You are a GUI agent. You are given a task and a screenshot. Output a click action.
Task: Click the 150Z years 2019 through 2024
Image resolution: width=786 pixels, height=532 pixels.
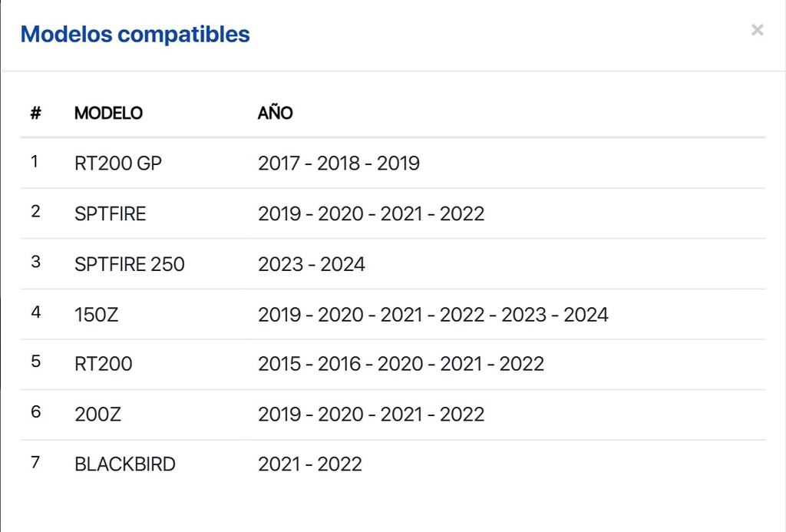(433, 314)
